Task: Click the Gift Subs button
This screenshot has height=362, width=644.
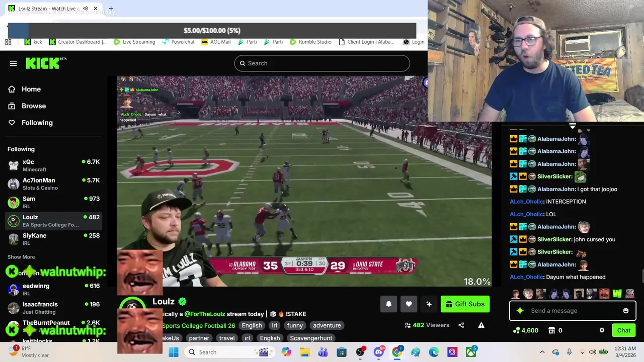Action: coord(465,304)
